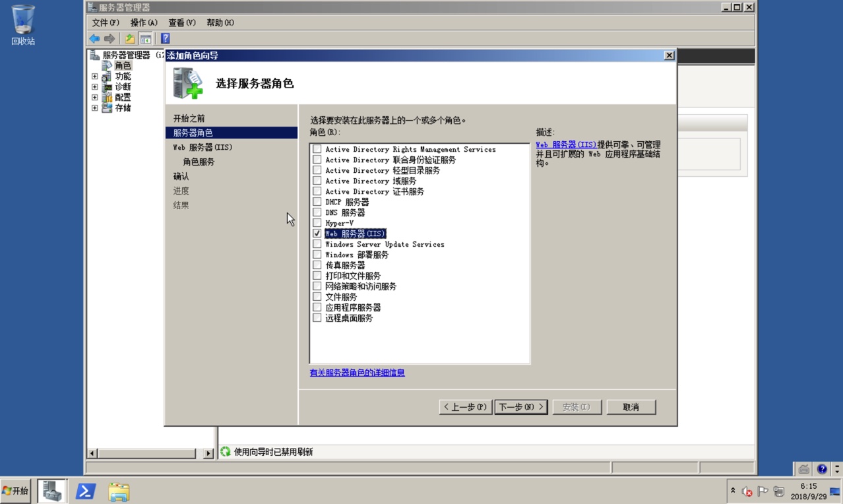Viewport: 843px width, 504px height.
Task: Expand the 功能 tree node
Action: [94, 77]
